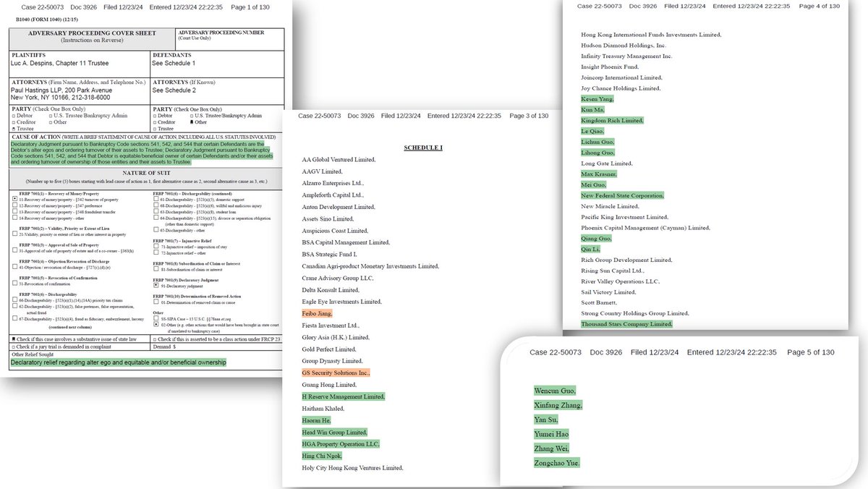
Task: Click highlighted 'Hing Chi Ngok,'
Action: 322,456
